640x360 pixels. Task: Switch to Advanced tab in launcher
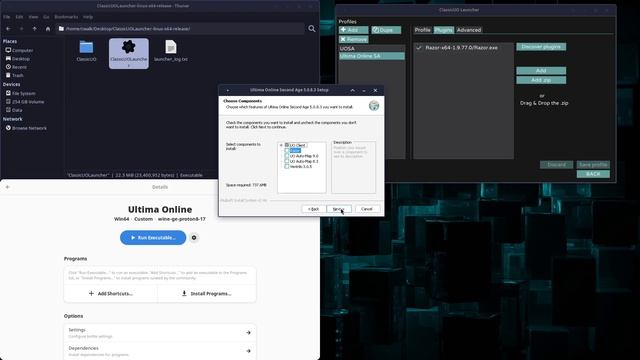pyautogui.click(x=469, y=30)
